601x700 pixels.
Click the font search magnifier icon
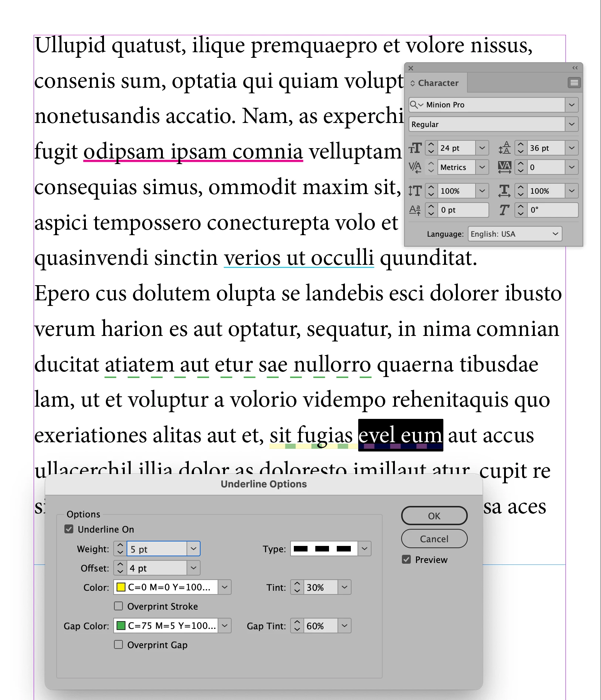(416, 105)
